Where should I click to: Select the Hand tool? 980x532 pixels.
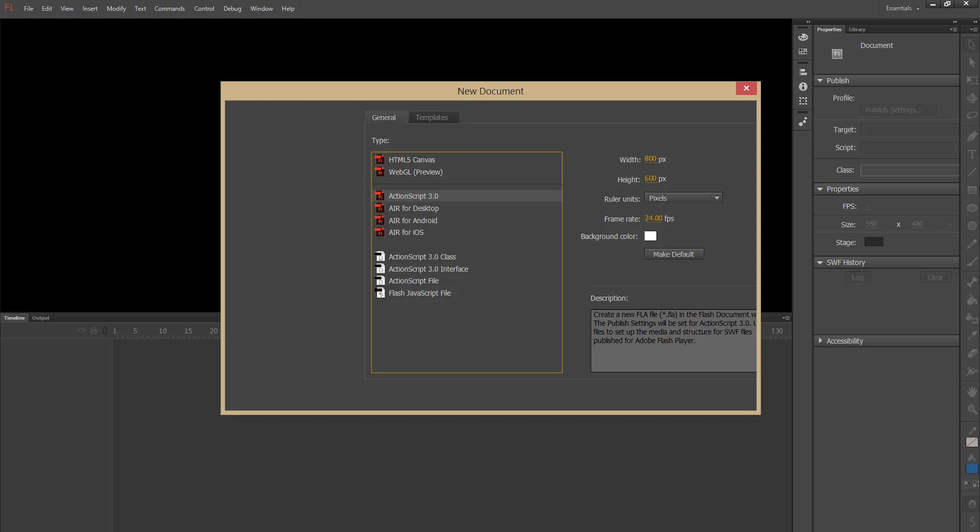972,392
